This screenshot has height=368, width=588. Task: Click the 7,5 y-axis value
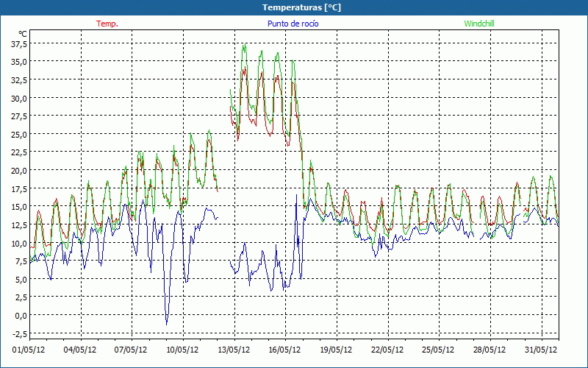[22, 261]
